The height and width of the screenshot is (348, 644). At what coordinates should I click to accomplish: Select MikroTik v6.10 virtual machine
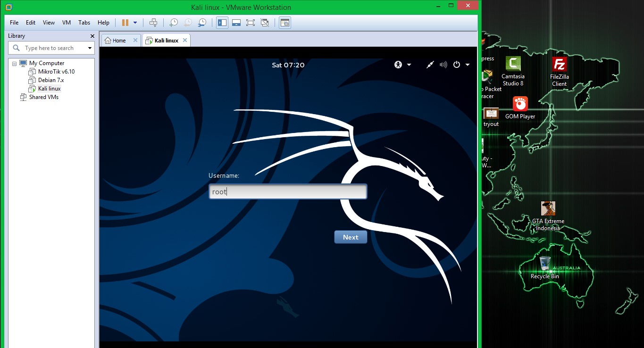point(56,72)
